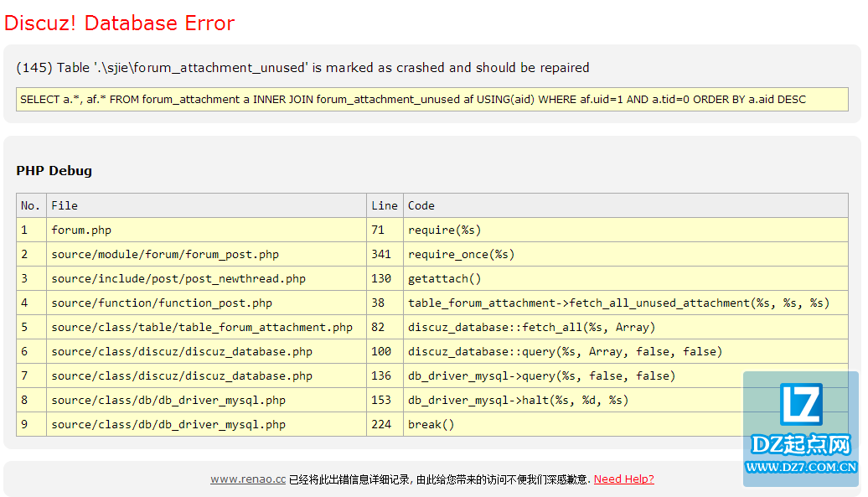
Task: Click the Need Help? link
Action: [624, 479]
